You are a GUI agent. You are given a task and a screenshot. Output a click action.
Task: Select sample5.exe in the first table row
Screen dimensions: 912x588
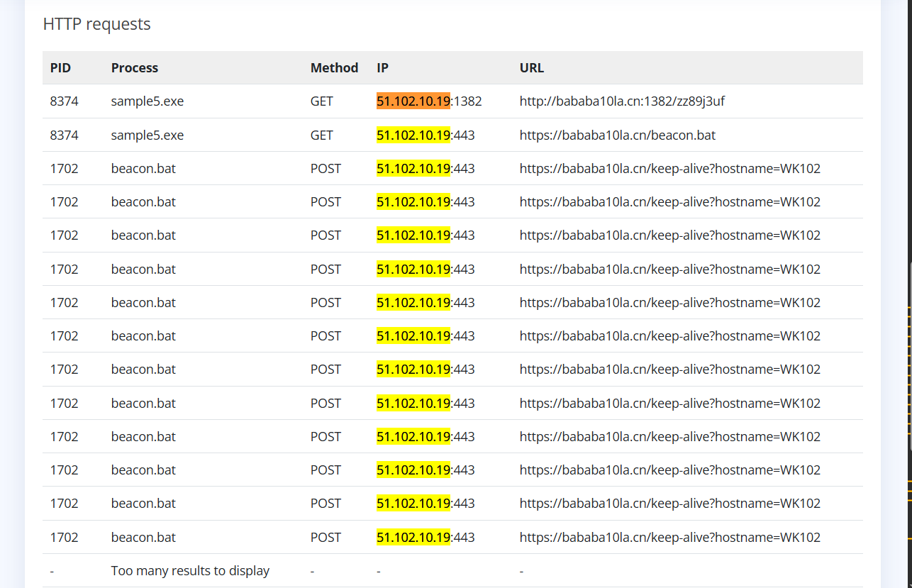(x=147, y=101)
